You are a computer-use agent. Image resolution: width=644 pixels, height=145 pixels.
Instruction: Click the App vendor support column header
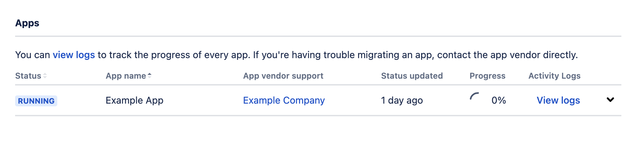tap(283, 76)
